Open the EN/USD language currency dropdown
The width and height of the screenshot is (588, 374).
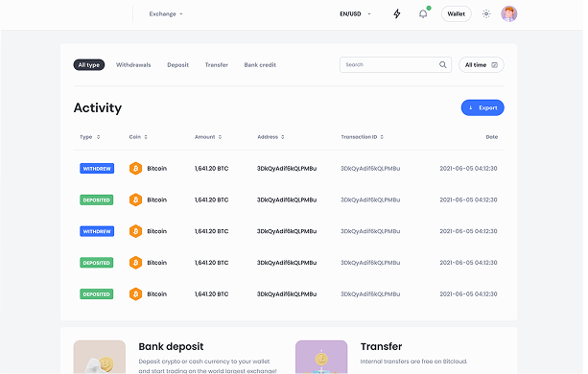(355, 13)
